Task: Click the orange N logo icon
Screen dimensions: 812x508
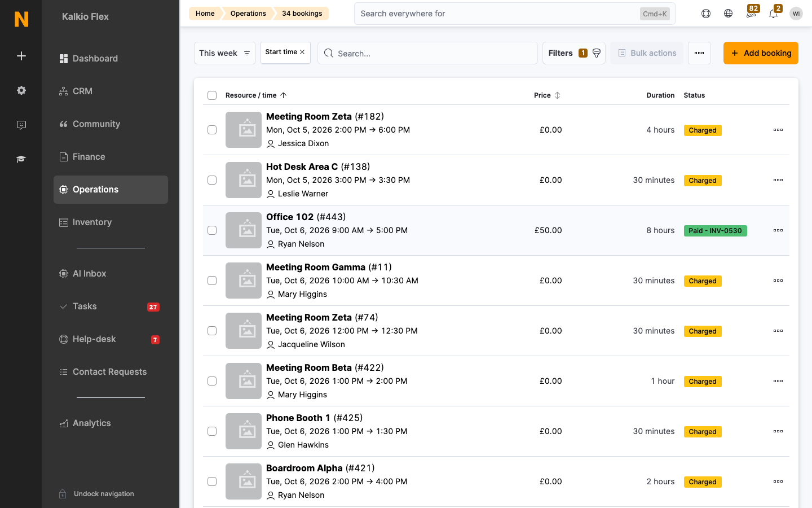Action: point(21,19)
